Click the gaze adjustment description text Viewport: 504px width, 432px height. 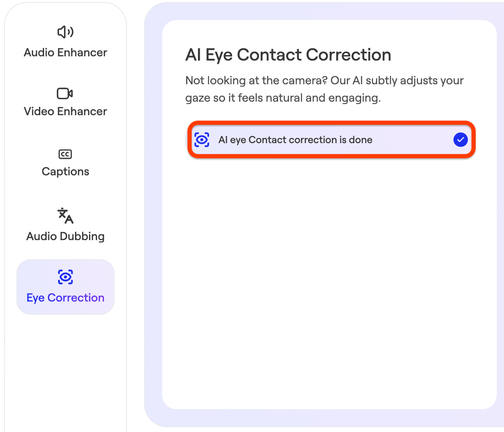(x=324, y=89)
